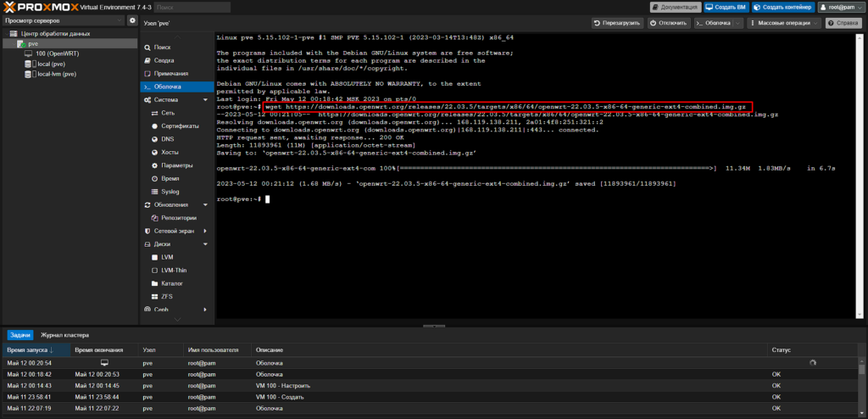Viewport: 868px width, 419px height.
Task: Open Syslog menu item
Action: click(170, 192)
